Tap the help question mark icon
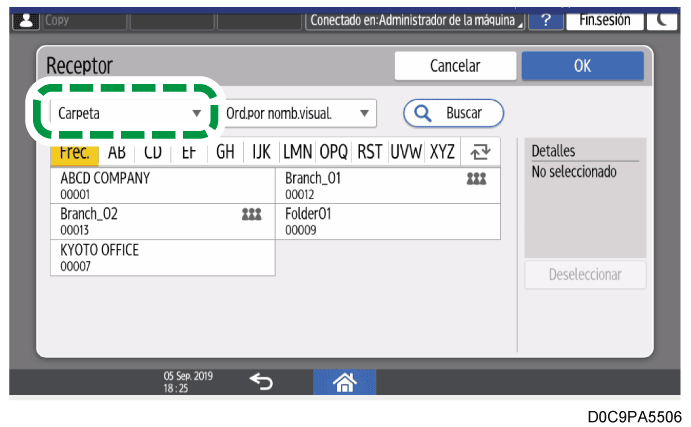The image size is (691, 427). click(x=545, y=19)
